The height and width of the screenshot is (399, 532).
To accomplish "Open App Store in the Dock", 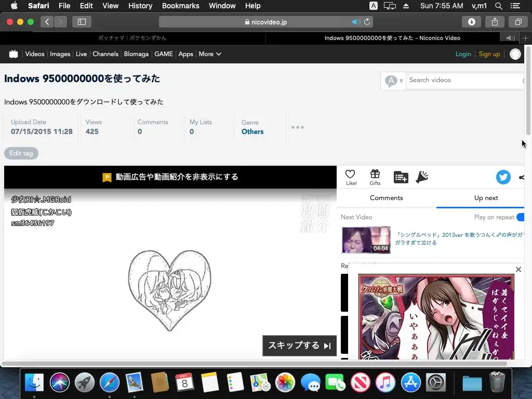I will (x=410, y=382).
